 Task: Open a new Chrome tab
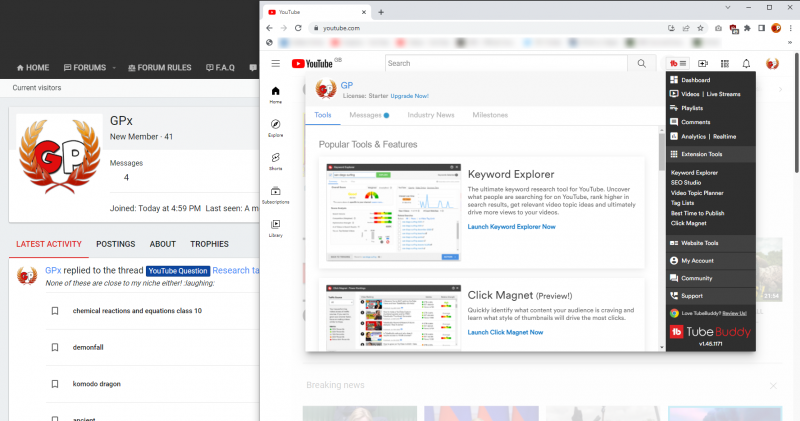(381, 11)
